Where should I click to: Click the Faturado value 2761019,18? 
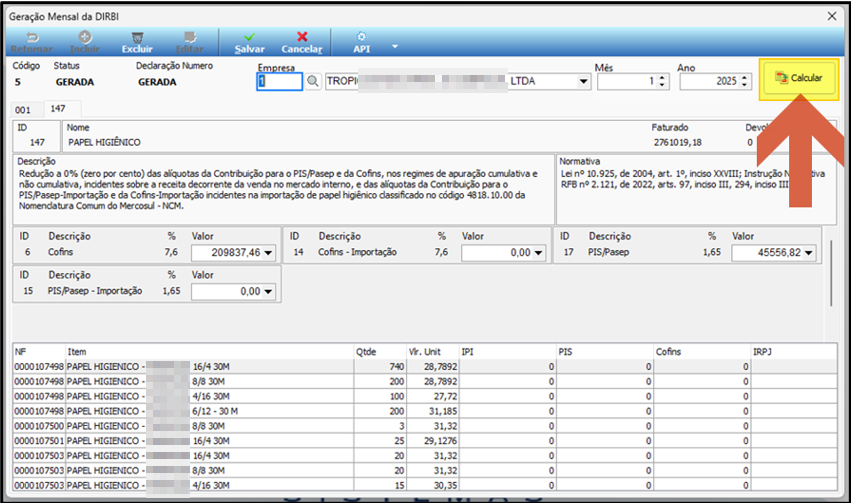tap(677, 143)
